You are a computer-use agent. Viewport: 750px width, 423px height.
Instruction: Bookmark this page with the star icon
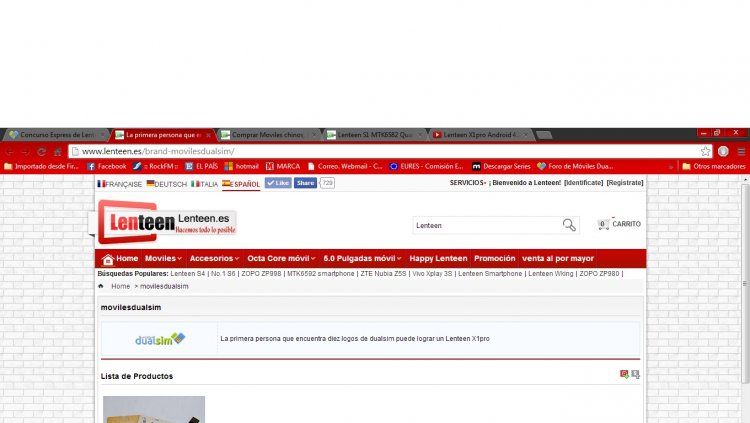706,151
